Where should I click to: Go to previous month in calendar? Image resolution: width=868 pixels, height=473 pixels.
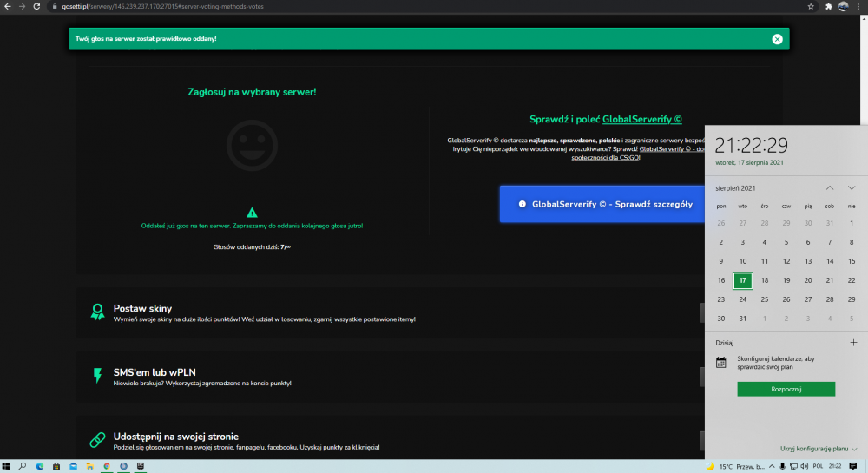coord(830,188)
